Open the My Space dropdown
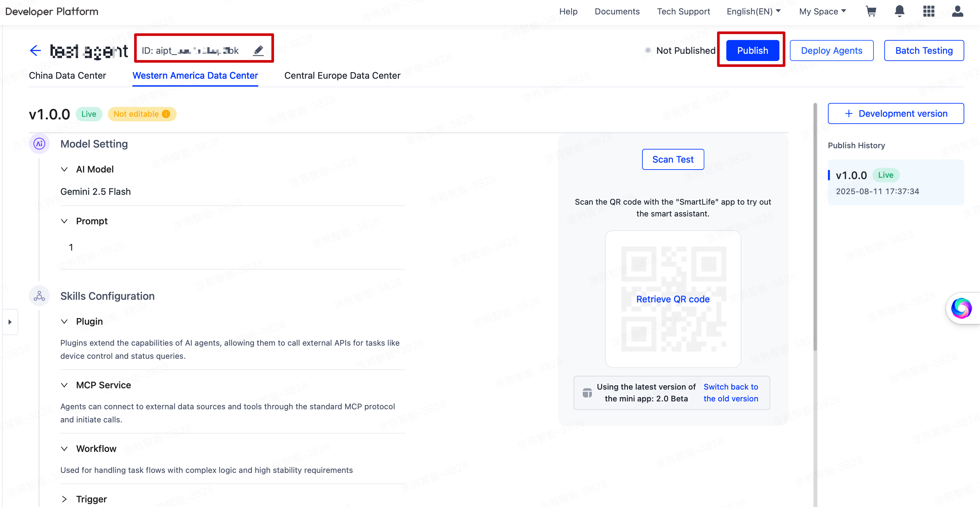 [822, 11]
